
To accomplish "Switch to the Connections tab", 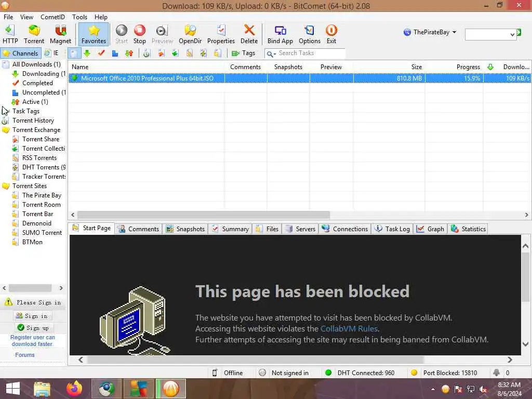I will (345, 229).
